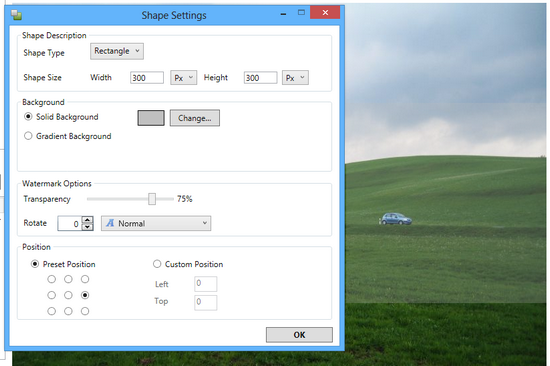
Task: Select the Preset Position radio button
Action: tap(35, 264)
